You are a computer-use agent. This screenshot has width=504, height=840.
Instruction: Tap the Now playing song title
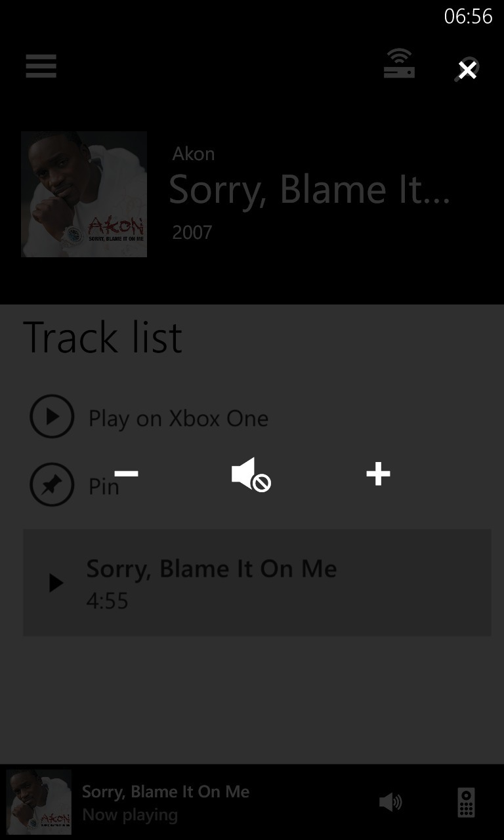click(x=166, y=791)
